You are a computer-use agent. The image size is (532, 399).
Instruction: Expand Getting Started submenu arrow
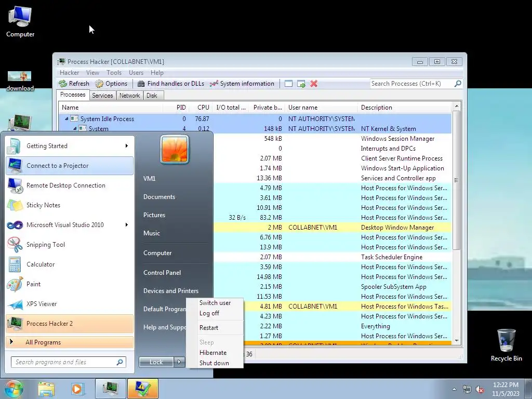point(127,146)
